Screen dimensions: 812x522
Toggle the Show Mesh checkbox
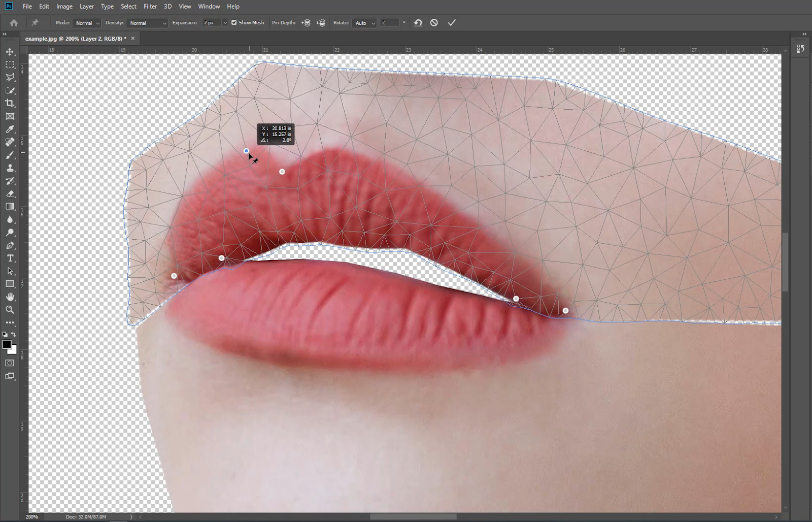point(234,23)
